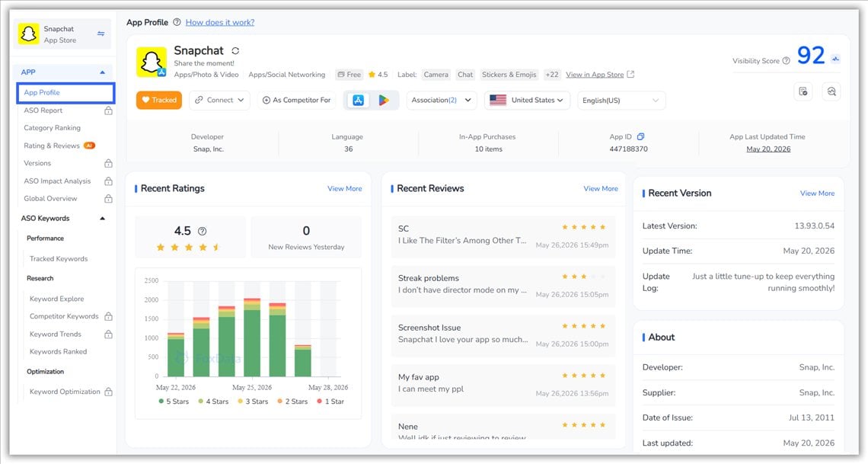
Task: Expand the +22 more labels tag
Action: 552,74
